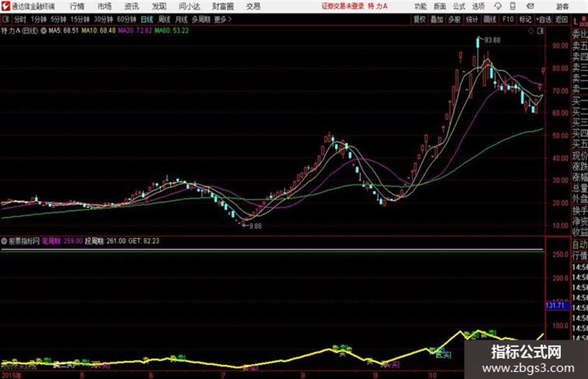The height and width of the screenshot is (379, 588).
Task: Click the MA5: 68.51 indicator label
Action: tap(63, 30)
